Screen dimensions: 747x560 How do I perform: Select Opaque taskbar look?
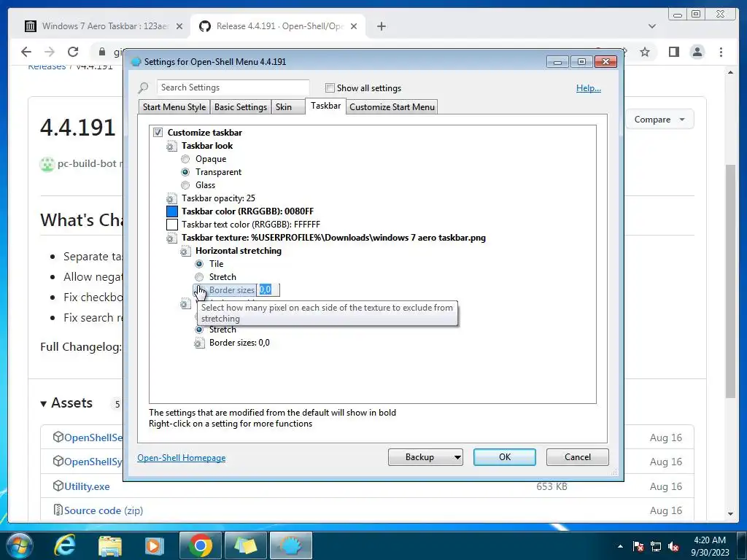pos(185,159)
